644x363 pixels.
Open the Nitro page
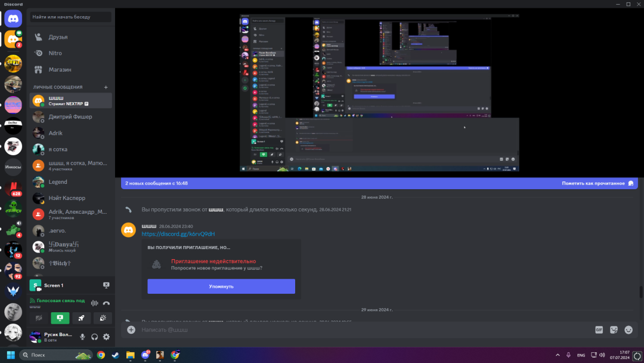point(70,53)
